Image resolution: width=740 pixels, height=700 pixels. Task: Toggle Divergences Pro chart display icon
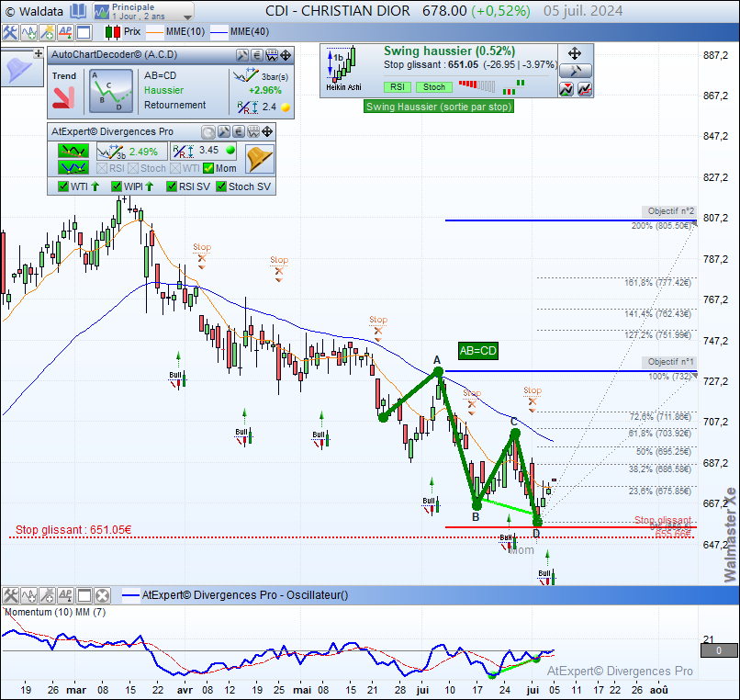253,131
